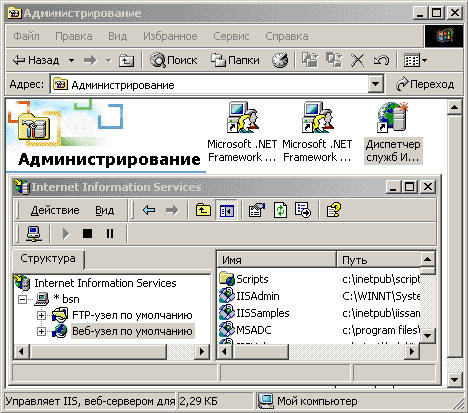This screenshot has width=468, height=413.
Task: Click the Internet Information Services title icon
Action: pos(22,187)
